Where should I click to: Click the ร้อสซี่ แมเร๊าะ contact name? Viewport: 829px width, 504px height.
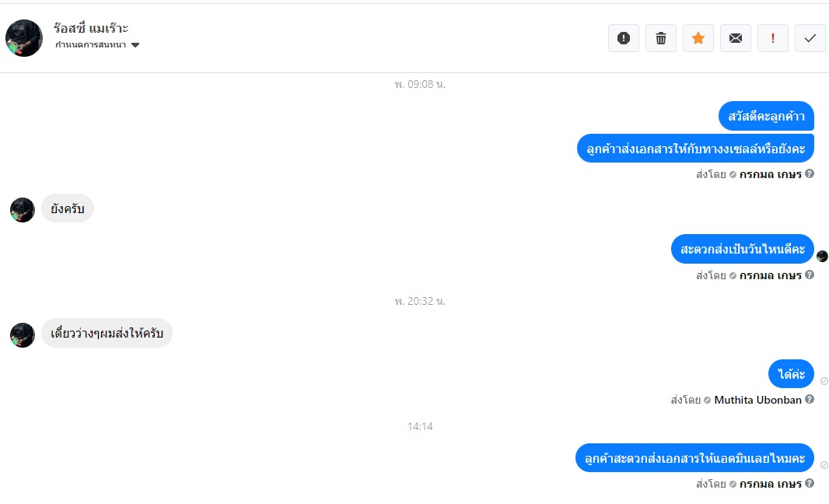pos(92,29)
